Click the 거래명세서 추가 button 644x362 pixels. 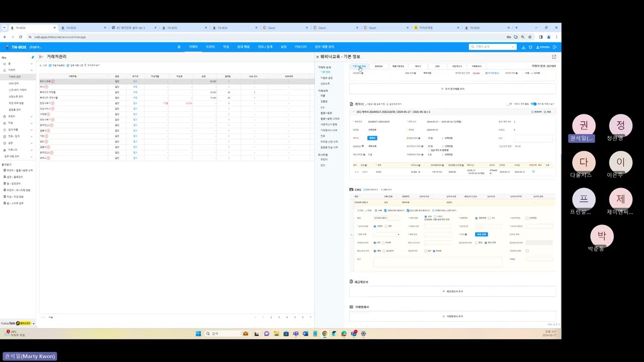tap(453, 317)
